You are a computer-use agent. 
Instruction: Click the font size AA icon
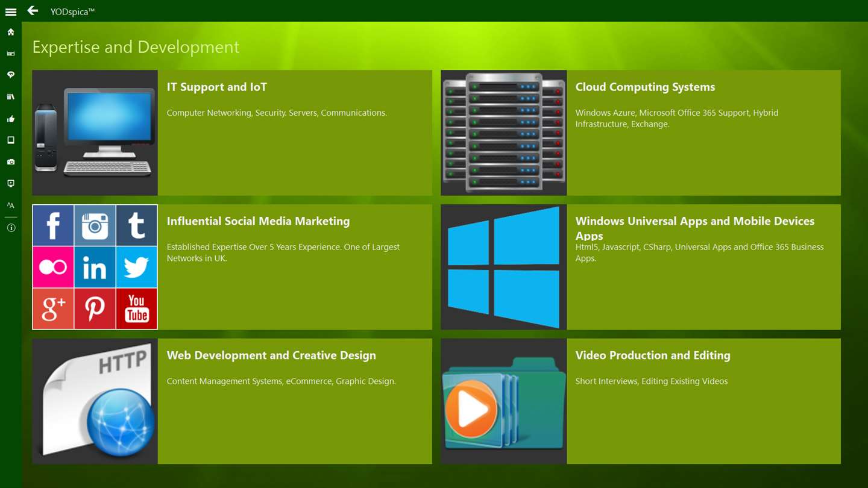[11, 205]
